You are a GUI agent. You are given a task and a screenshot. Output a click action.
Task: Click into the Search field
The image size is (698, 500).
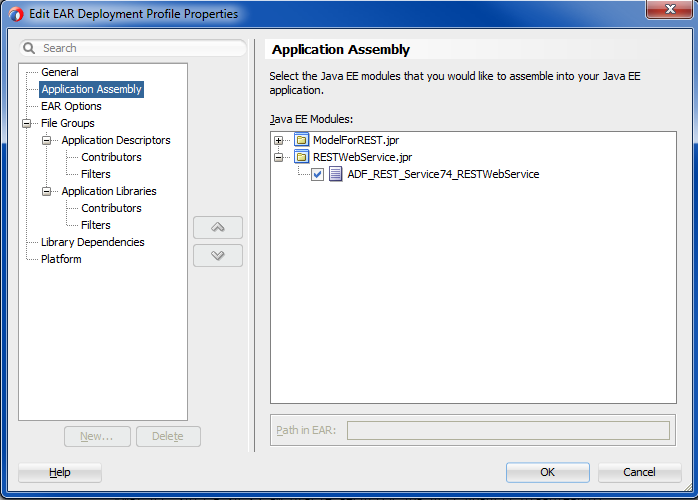(x=133, y=48)
